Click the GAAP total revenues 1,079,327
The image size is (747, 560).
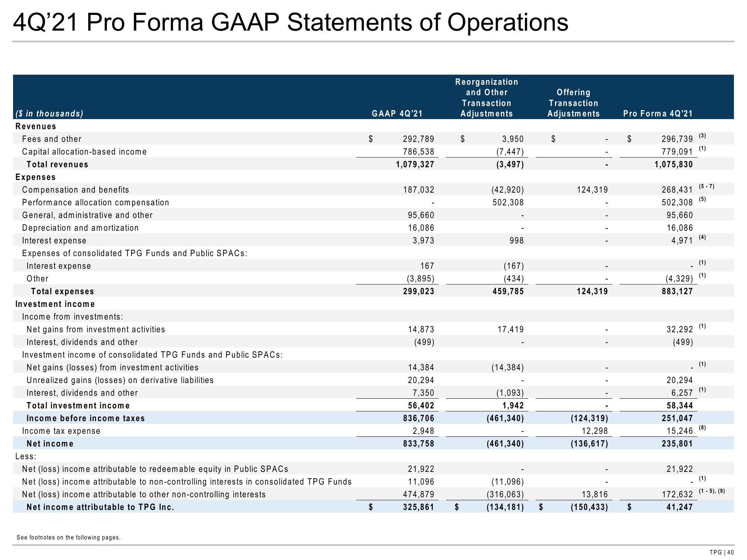415,164
